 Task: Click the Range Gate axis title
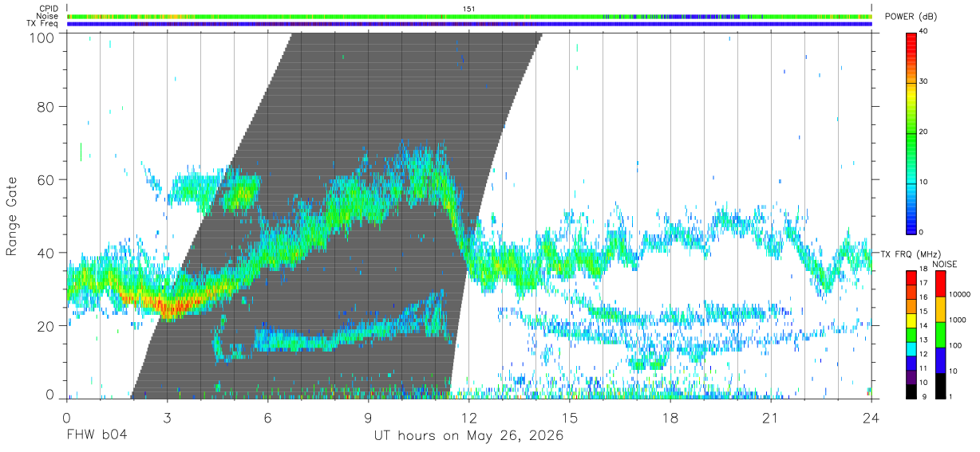click(x=12, y=217)
